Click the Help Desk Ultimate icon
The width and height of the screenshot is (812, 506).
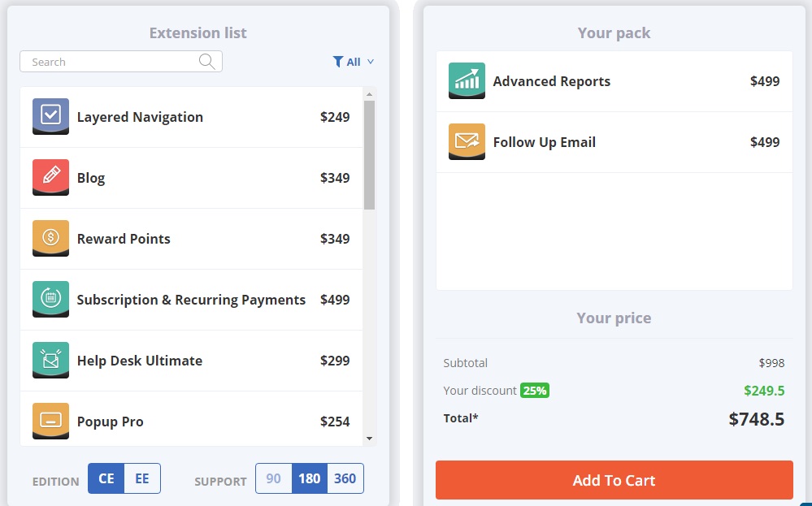point(50,360)
